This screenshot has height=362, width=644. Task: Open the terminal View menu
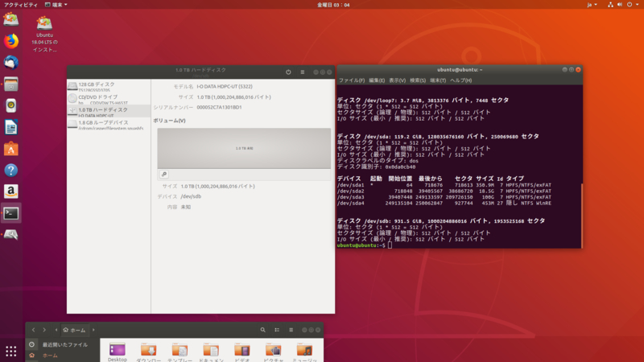point(397,80)
